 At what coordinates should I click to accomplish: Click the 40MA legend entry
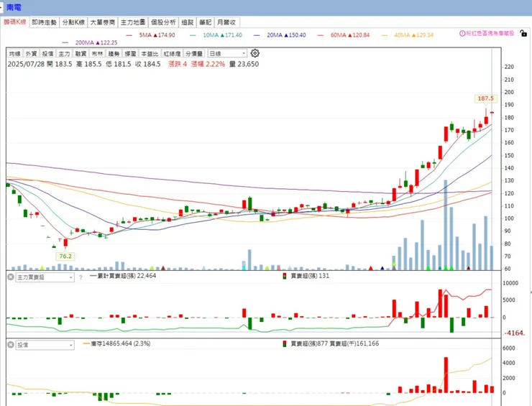[408, 35]
